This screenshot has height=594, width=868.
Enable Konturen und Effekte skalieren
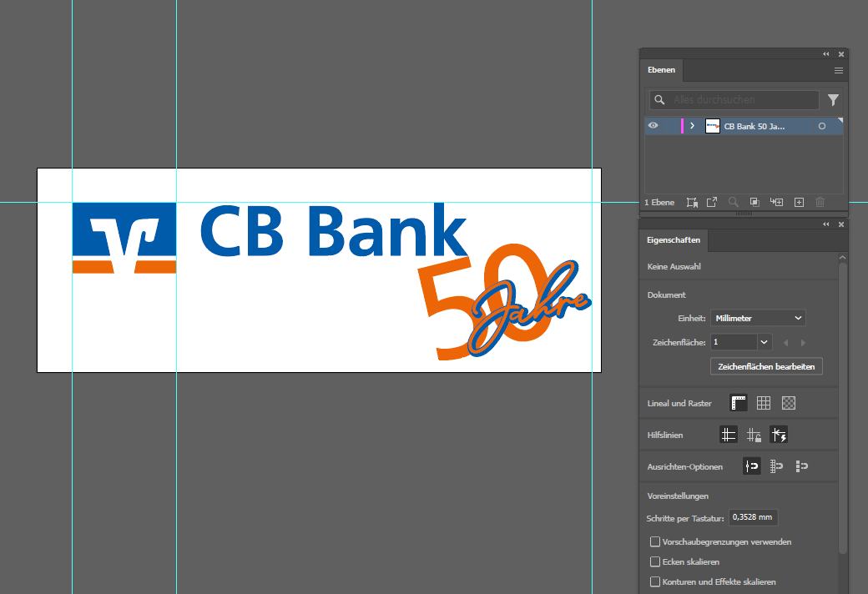[x=655, y=581]
